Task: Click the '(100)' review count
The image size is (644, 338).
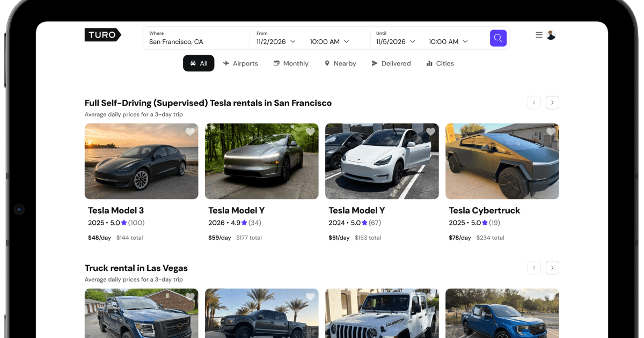Action: click(136, 223)
